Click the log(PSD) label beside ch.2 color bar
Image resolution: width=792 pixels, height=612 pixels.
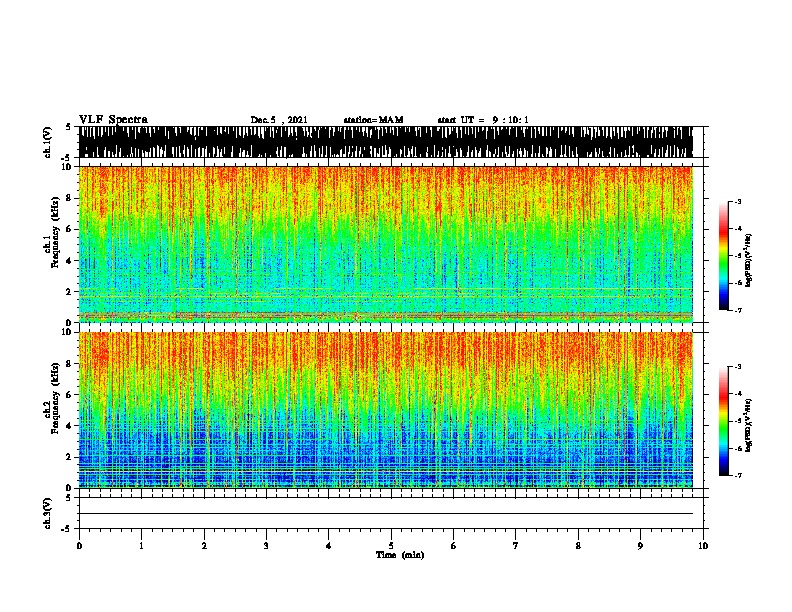click(x=749, y=425)
